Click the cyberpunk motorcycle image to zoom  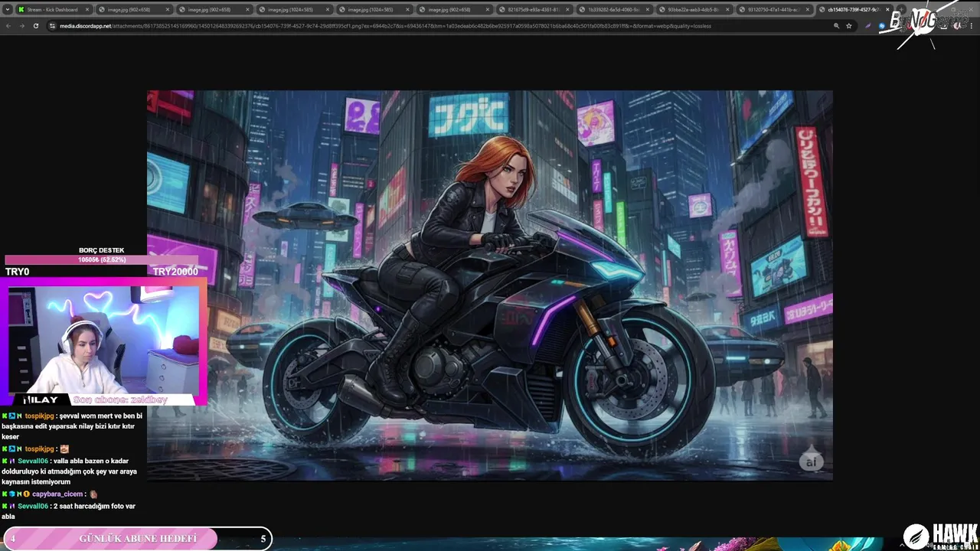tap(490, 285)
